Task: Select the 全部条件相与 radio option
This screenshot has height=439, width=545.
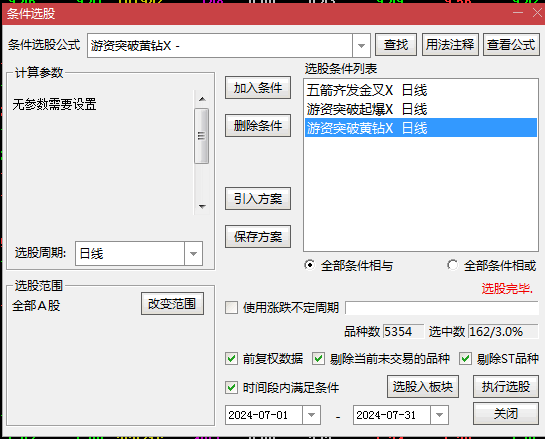Action: 309,265
